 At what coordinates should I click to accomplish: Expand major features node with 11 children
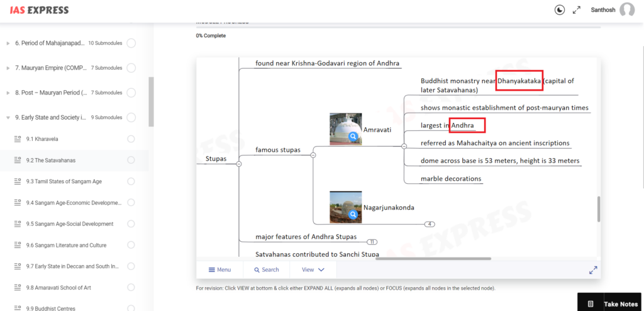point(372,242)
